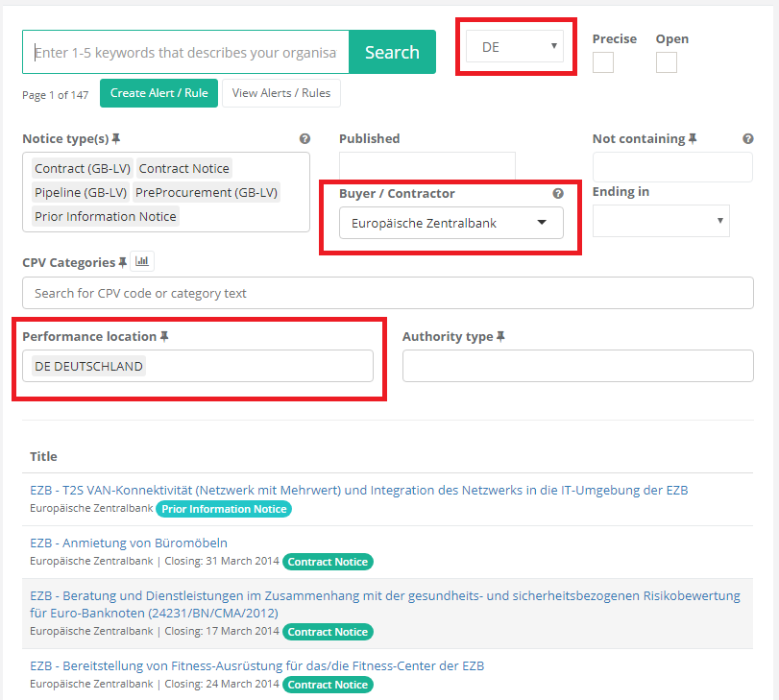Click the help icon for Buyer / Contractor
The image size is (779, 700).
pos(558,194)
